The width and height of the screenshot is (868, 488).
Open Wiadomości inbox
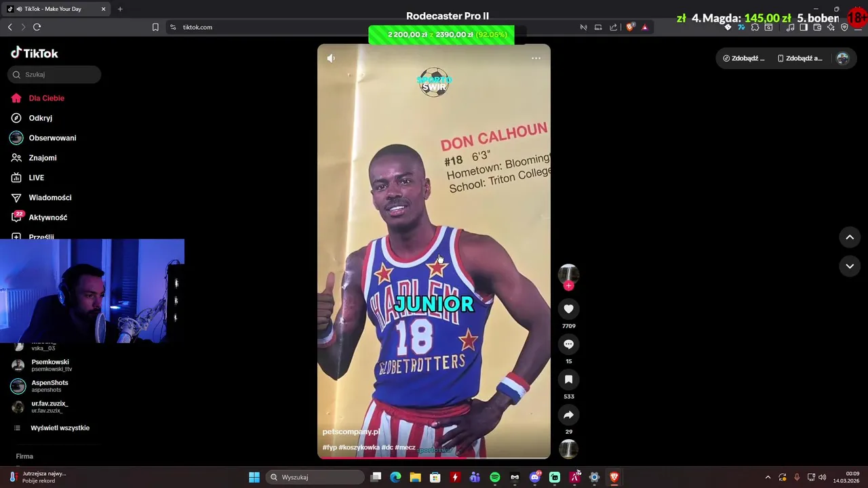41,197
